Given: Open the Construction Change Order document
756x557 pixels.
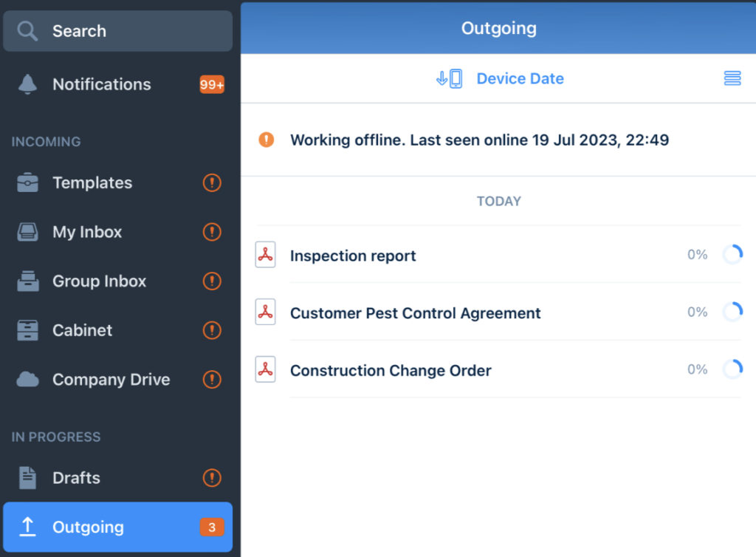Looking at the screenshot, I should [391, 371].
